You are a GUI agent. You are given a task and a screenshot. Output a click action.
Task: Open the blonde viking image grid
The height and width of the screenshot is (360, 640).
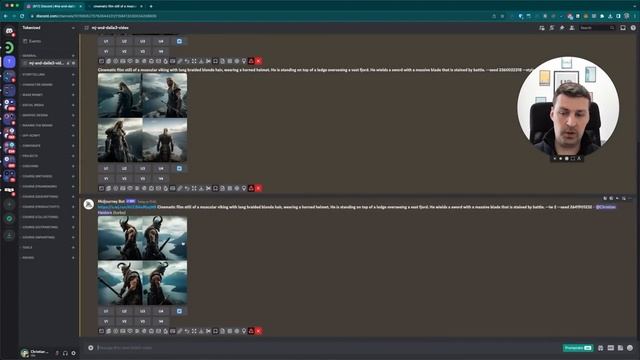tap(142, 118)
